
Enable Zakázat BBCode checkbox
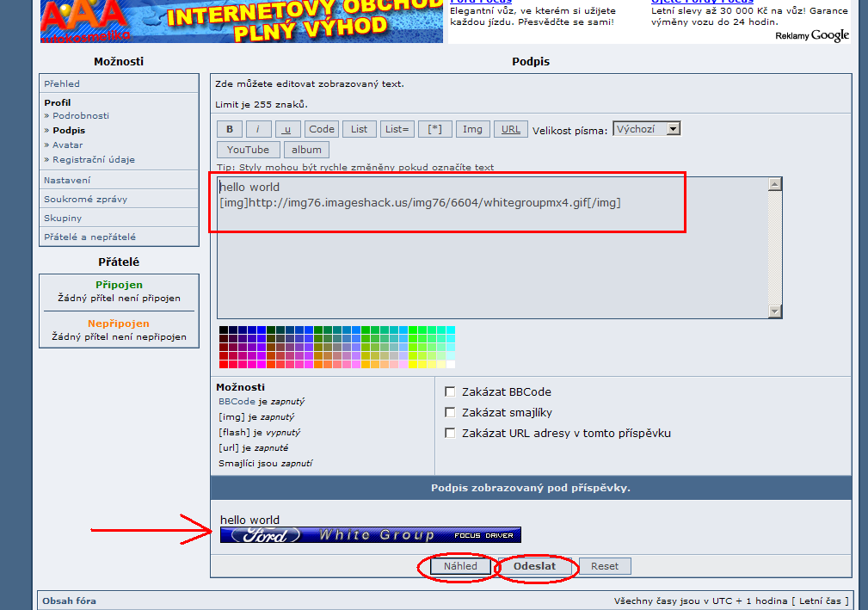pyautogui.click(x=450, y=391)
